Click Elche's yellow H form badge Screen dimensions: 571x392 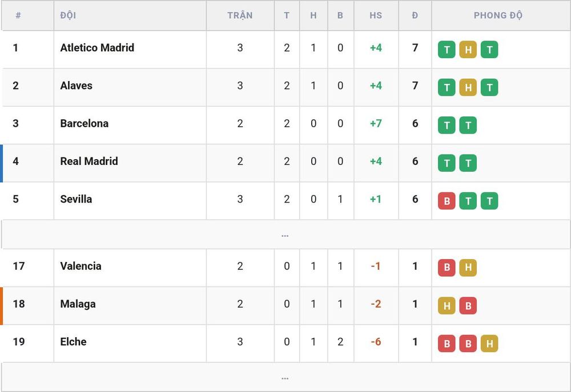click(489, 343)
